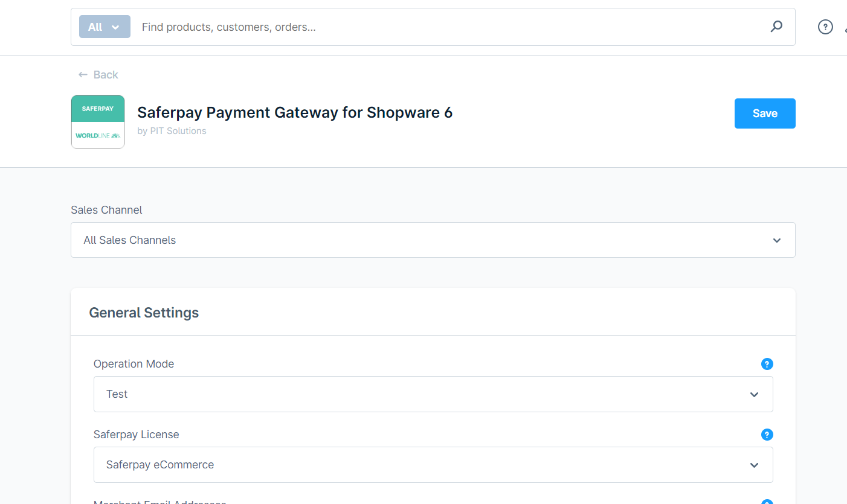Click the search magnifier icon
This screenshot has width=847, height=504.
click(x=776, y=27)
